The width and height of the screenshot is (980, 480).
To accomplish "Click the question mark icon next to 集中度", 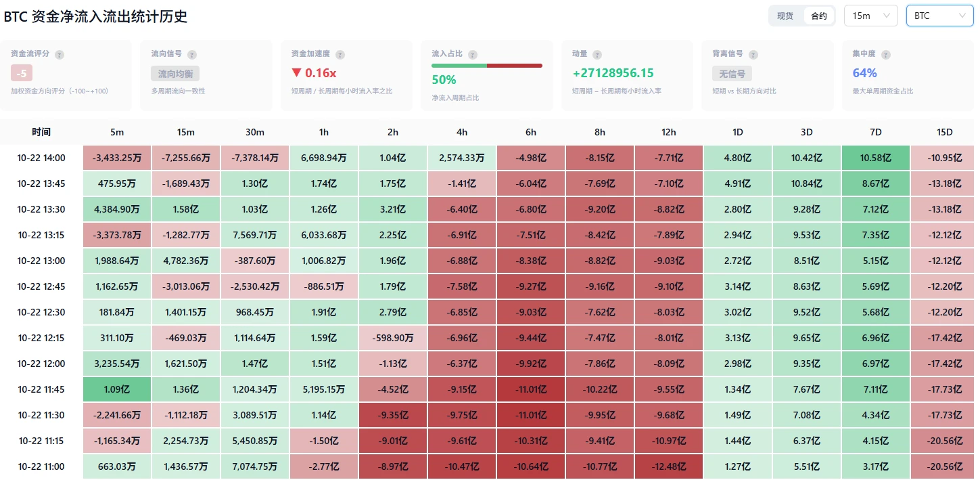I will pyautogui.click(x=886, y=54).
